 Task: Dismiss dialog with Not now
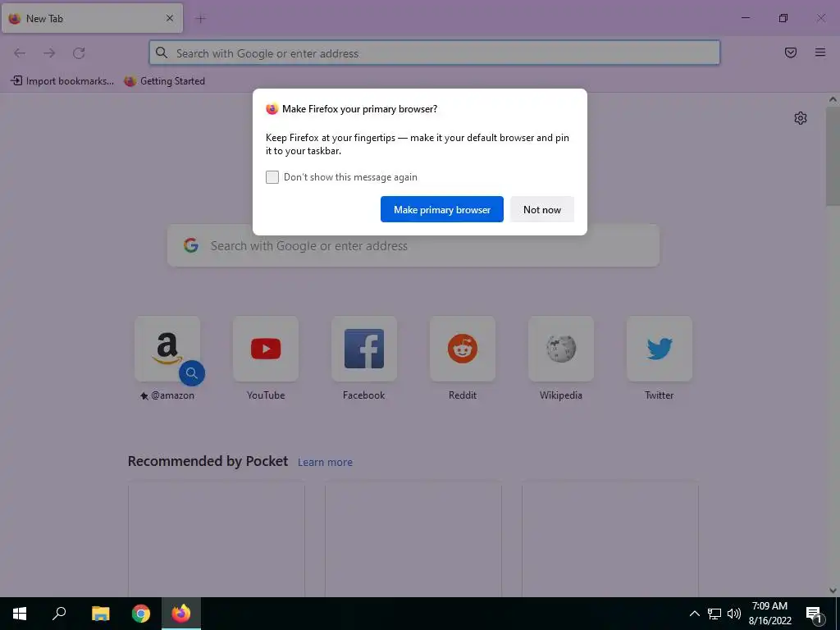pyautogui.click(x=542, y=209)
